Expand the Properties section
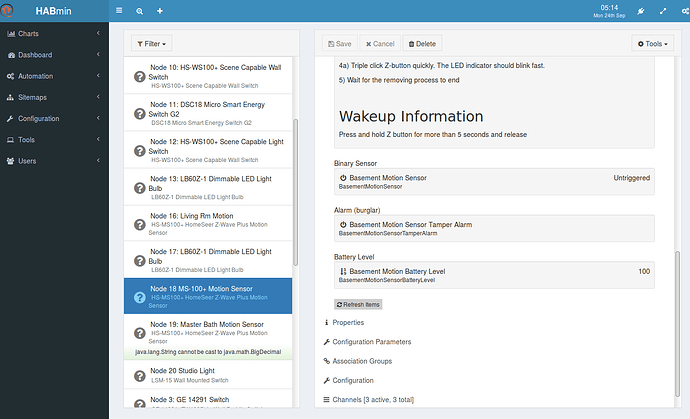This screenshot has width=690, height=419. pyautogui.click(x=348, y=323)
